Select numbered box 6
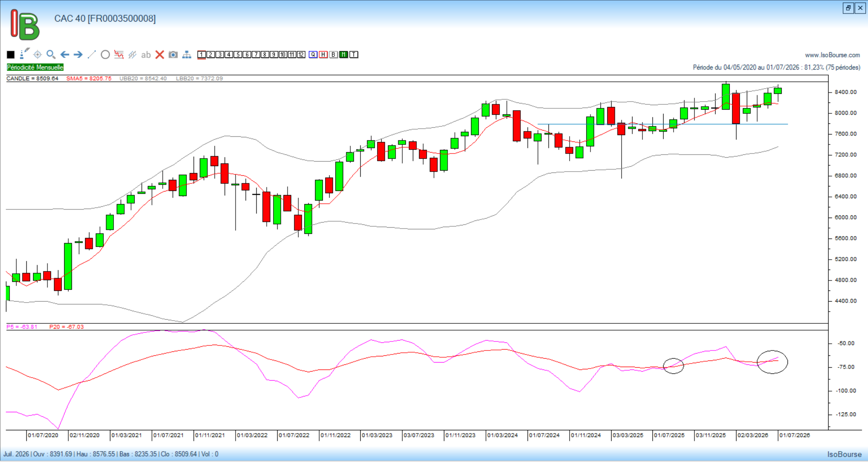Screen dimensions: 868x462 pos(247,55)
